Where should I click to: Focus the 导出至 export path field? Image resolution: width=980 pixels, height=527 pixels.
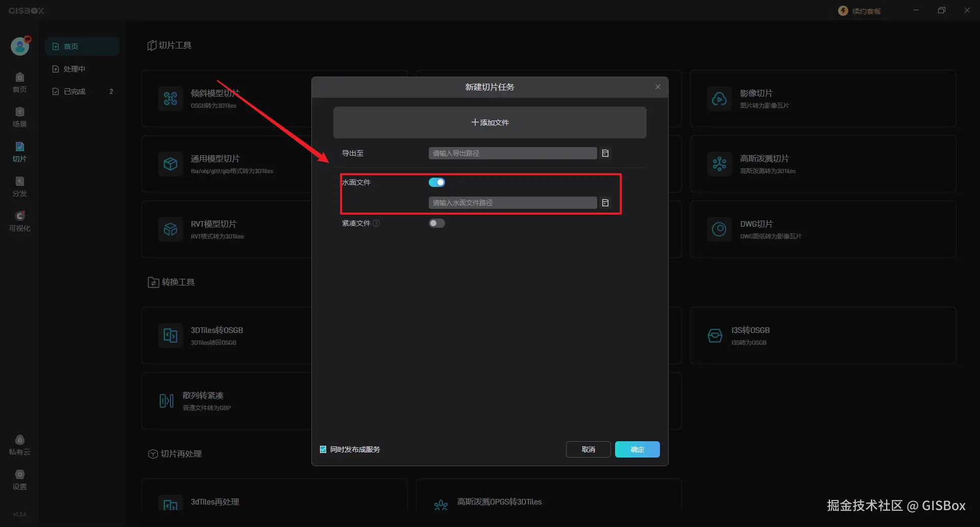pos(512,153)
